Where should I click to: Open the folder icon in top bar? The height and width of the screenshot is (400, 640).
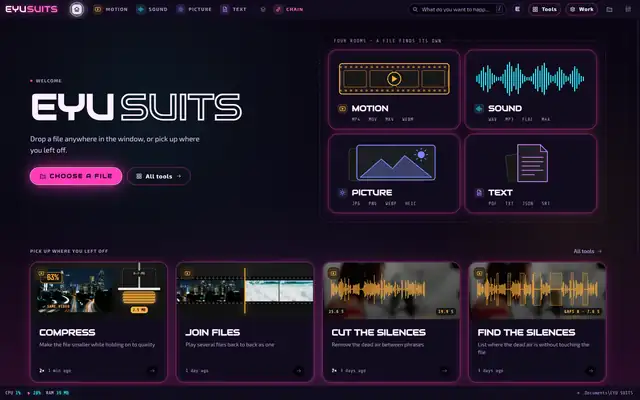[609, 9]
